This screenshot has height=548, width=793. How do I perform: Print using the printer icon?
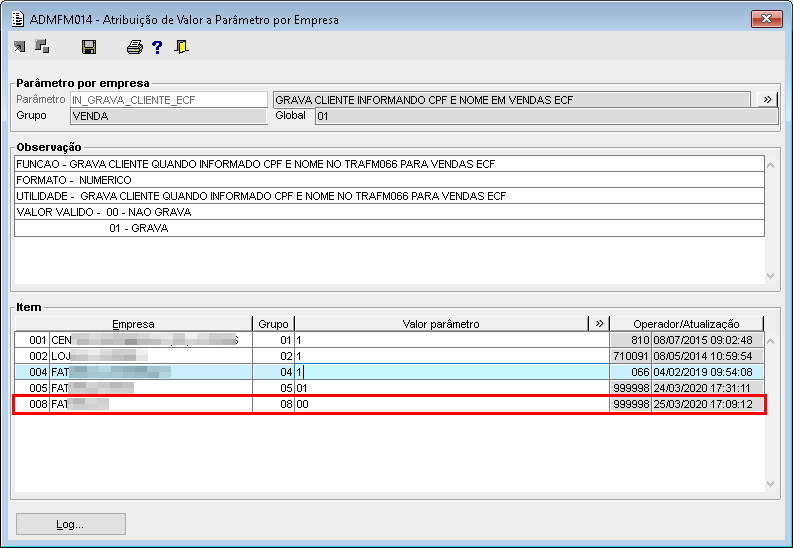point(135,47)
